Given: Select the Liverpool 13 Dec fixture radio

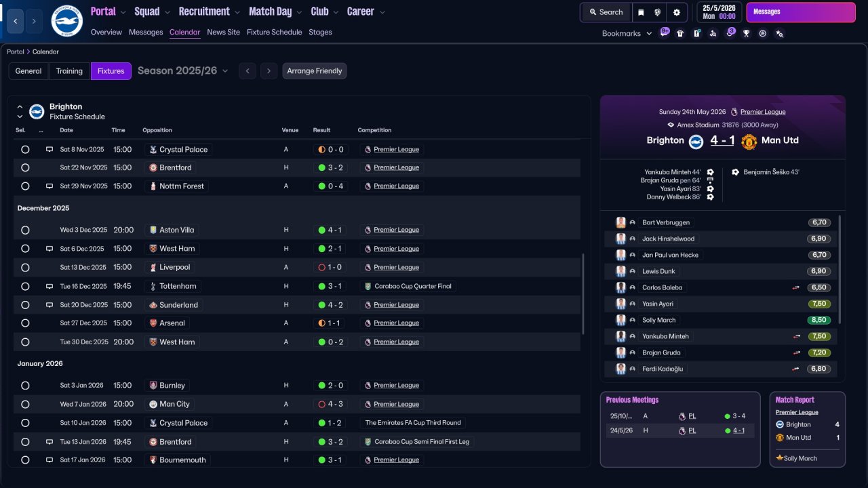Looking at the screenshot, I should tap(25, 267).
